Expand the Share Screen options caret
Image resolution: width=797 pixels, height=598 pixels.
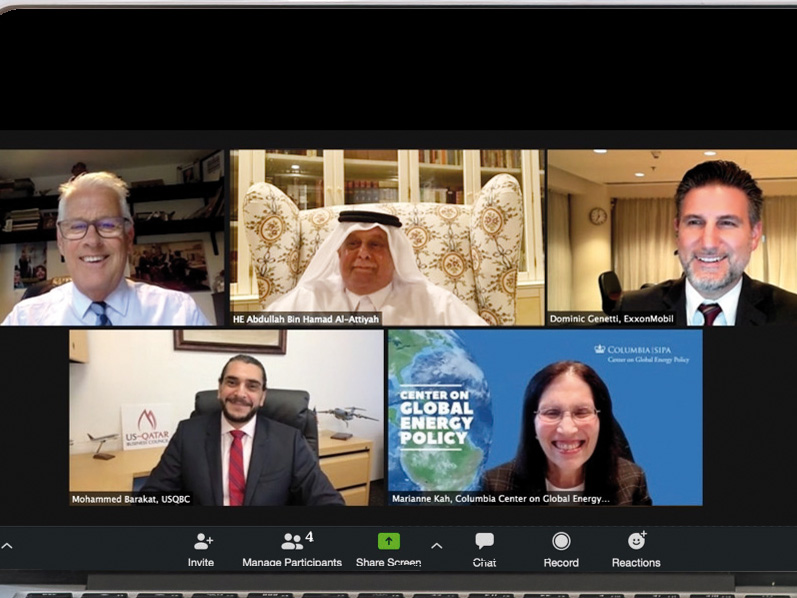click(x=437, y=546)
